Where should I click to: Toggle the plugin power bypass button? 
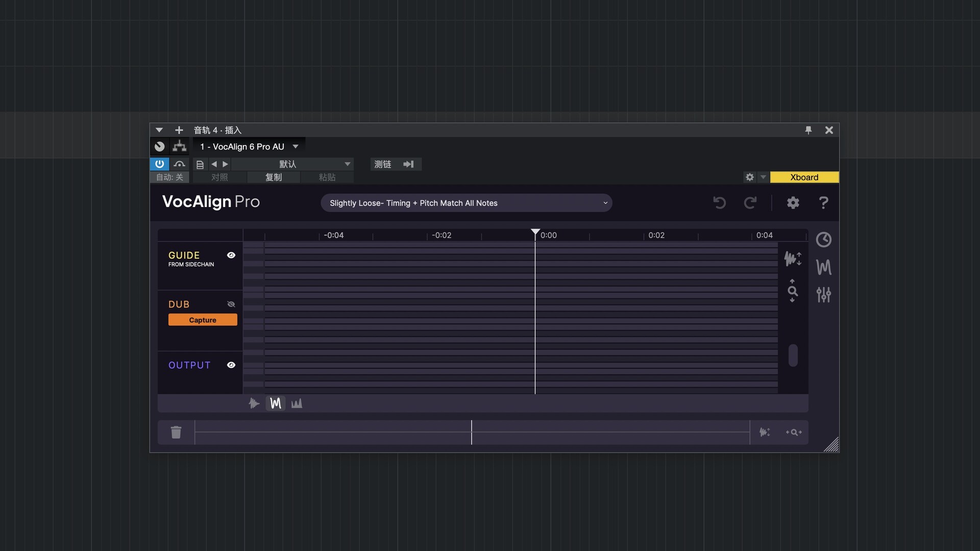(159, 164)
